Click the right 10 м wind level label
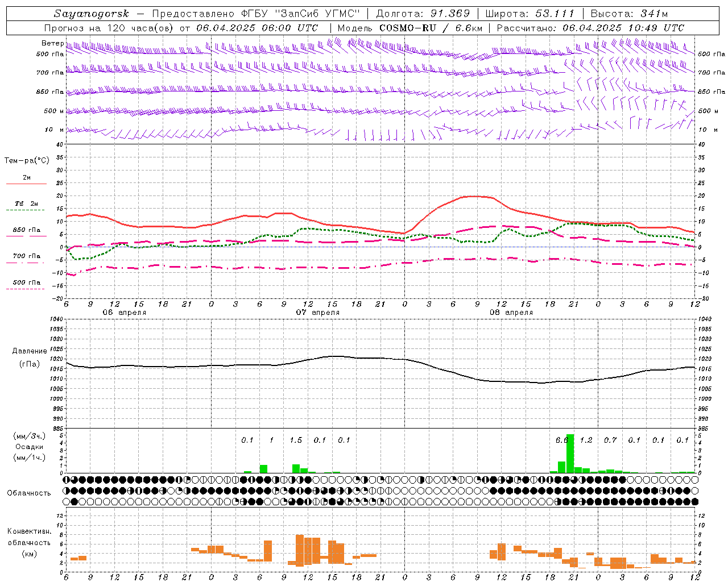Image resolution: width=728 pixels, height=582 pixels. click(x=708, y=130)
